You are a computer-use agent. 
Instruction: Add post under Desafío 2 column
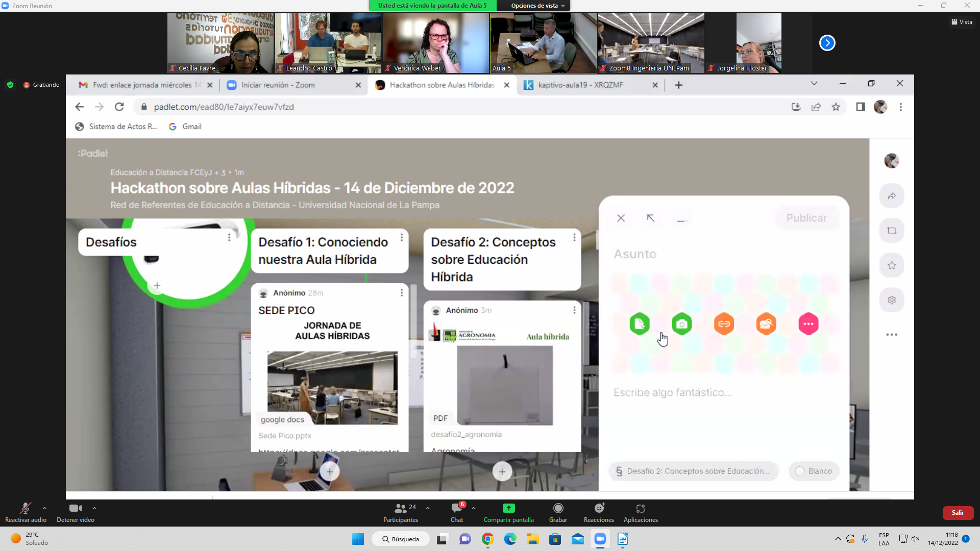coord(502,471)
